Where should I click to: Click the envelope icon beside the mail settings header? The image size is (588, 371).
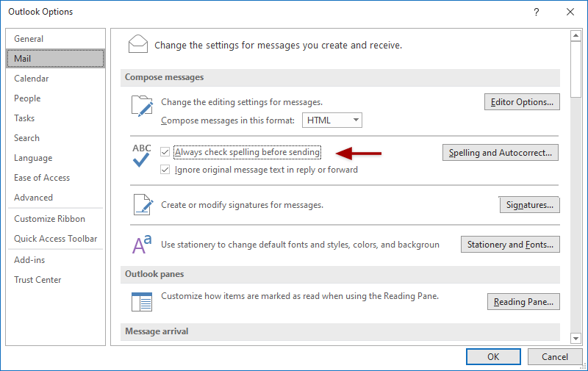click(138, 43)
